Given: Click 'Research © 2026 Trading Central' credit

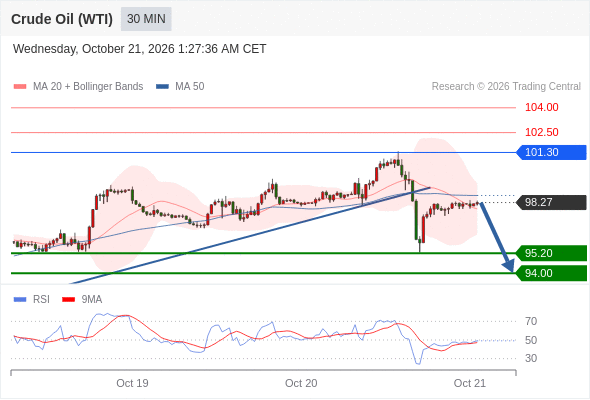Looking at the screenshot, I should 506,87.
